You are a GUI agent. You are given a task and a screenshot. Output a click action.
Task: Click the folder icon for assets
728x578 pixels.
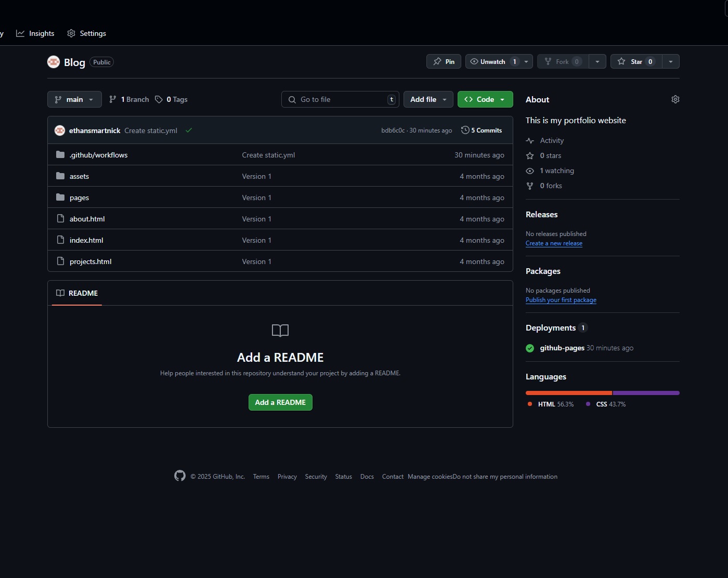[60, 176]
